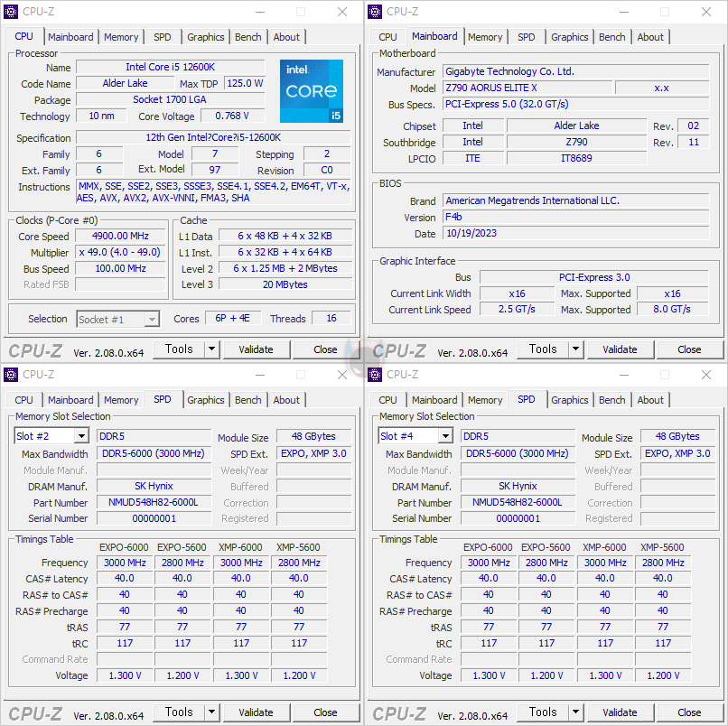Click the Max TDP 125.0 W value

point(245,84)
